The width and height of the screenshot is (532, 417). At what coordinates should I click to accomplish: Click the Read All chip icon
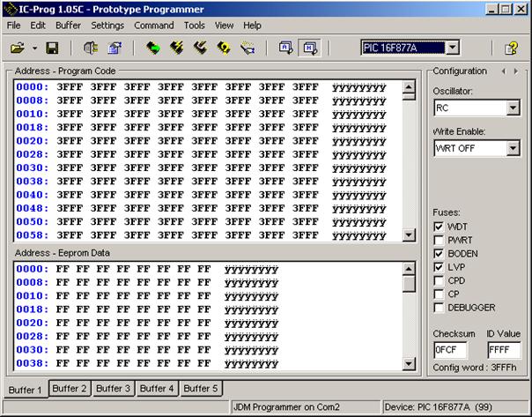click(153, 48)
